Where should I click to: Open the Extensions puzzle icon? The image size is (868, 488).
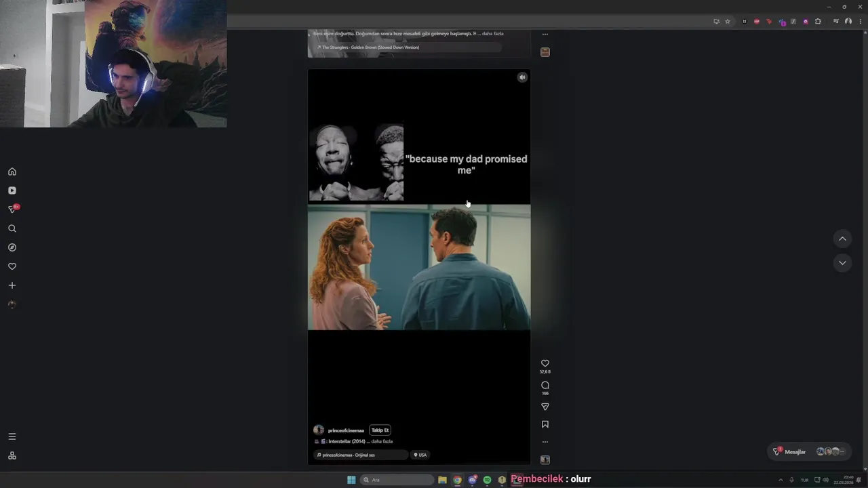[x=818, y=22]
